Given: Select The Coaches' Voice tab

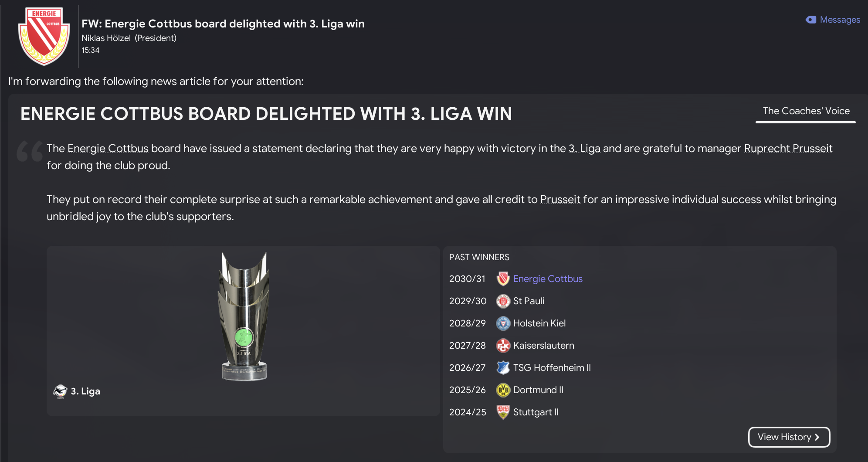Looking at the screenshot, I should coord(806,111).
